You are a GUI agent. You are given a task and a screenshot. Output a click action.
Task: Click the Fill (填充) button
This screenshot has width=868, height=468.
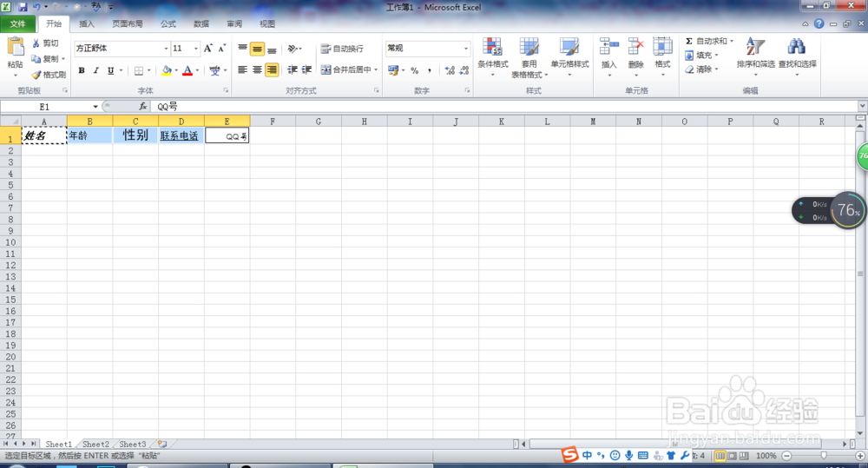pos(700,56)
